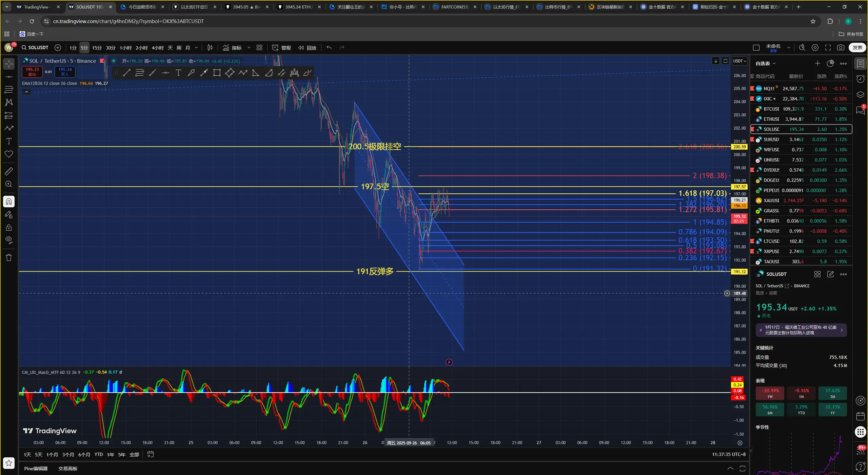Select the ruler measure tool

9,171
